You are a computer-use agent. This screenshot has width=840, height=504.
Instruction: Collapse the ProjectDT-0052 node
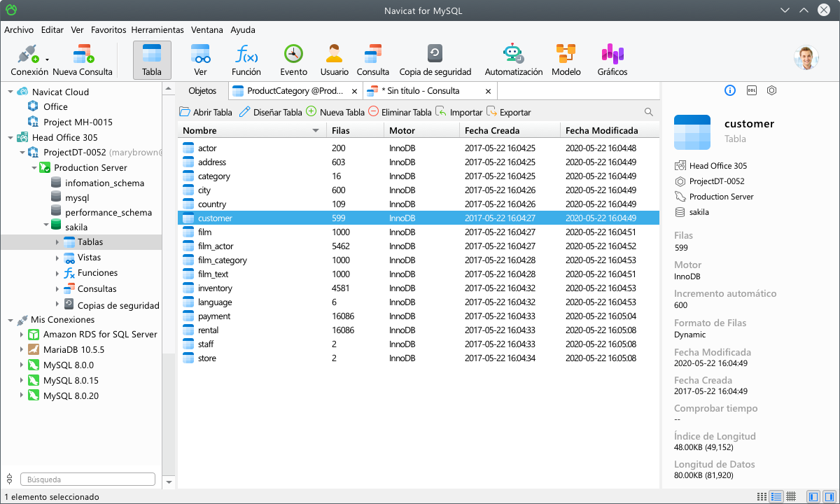coord(22,152)
